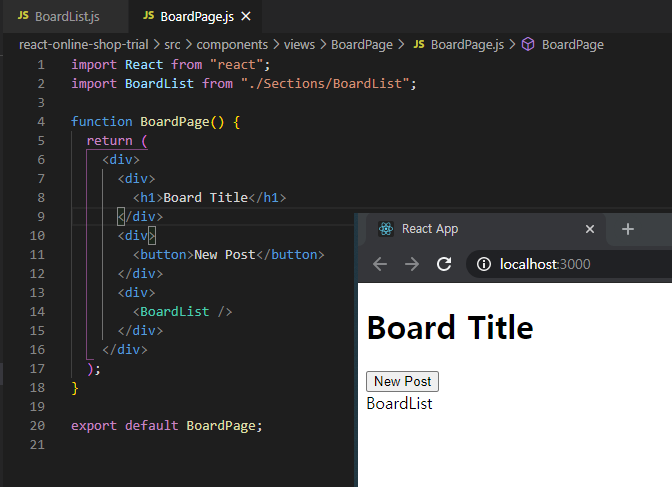Image resolution: width=672 pixels, height=487 pixels.
Task: Click the New Post button
Action: click(402, 382)
